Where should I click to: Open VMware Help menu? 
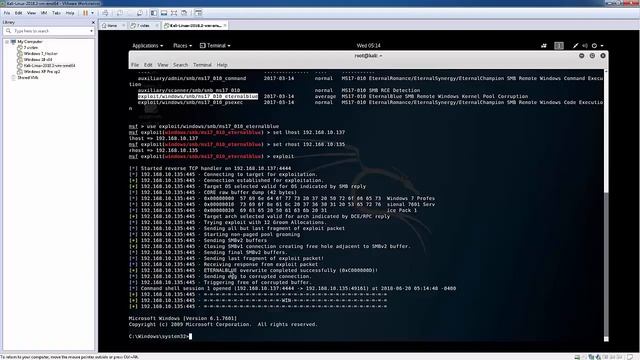(x=70, y=13)
